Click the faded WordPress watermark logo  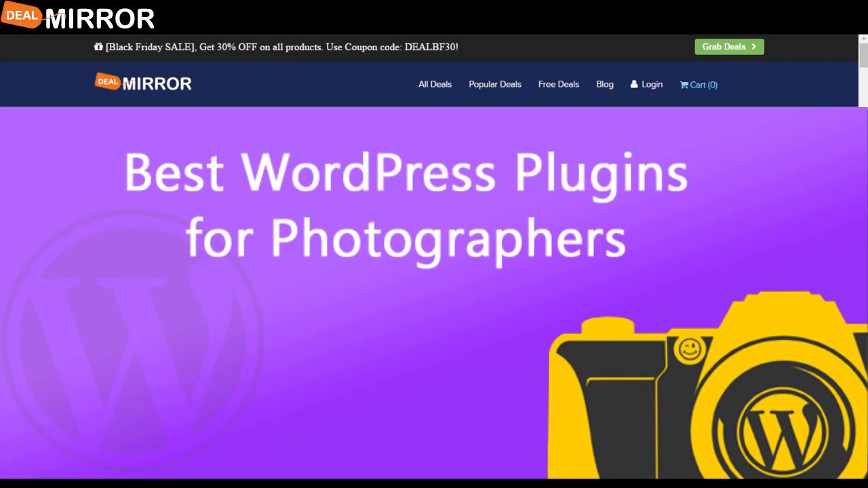132,339
